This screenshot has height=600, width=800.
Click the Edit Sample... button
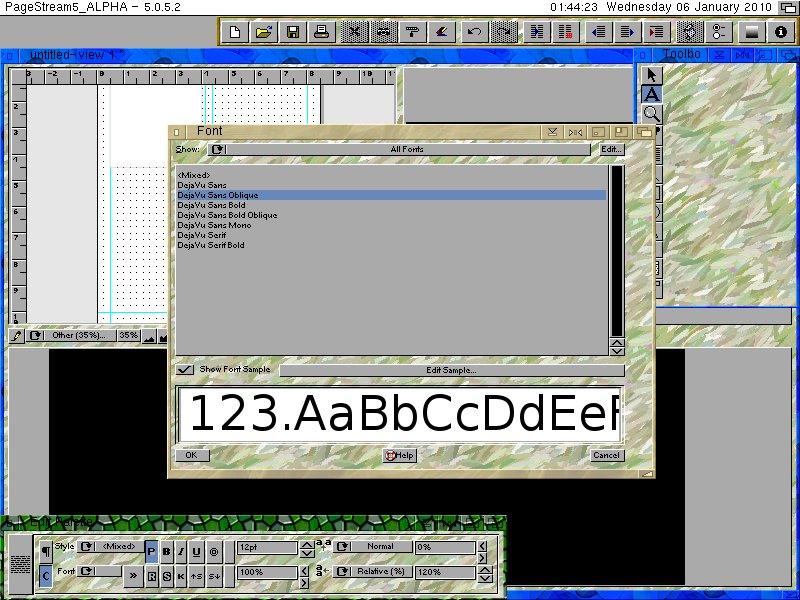coord(451,370)
